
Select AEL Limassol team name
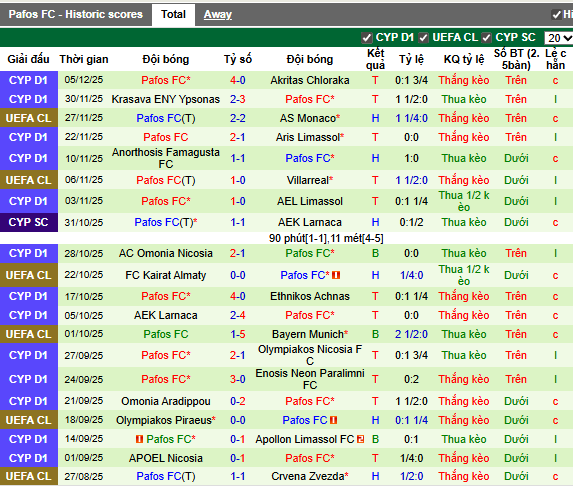coord(310,201)
